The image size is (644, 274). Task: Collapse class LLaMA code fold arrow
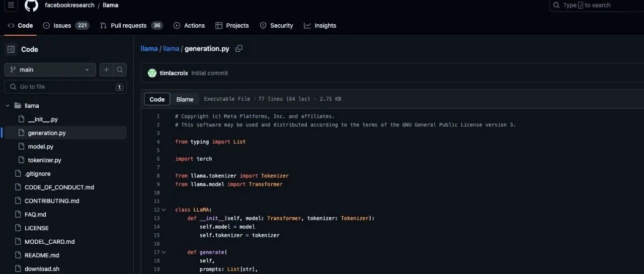click(164, 210)
